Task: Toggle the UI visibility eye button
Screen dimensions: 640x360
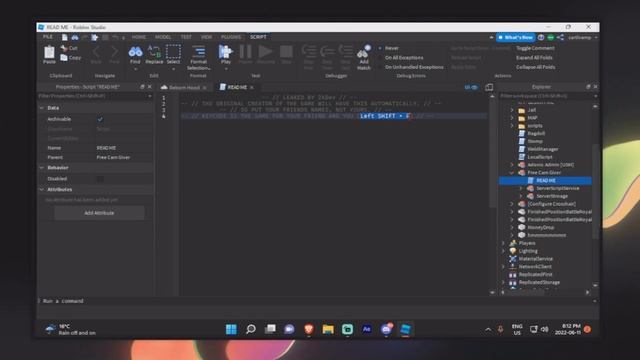Action: click(471, 87)
